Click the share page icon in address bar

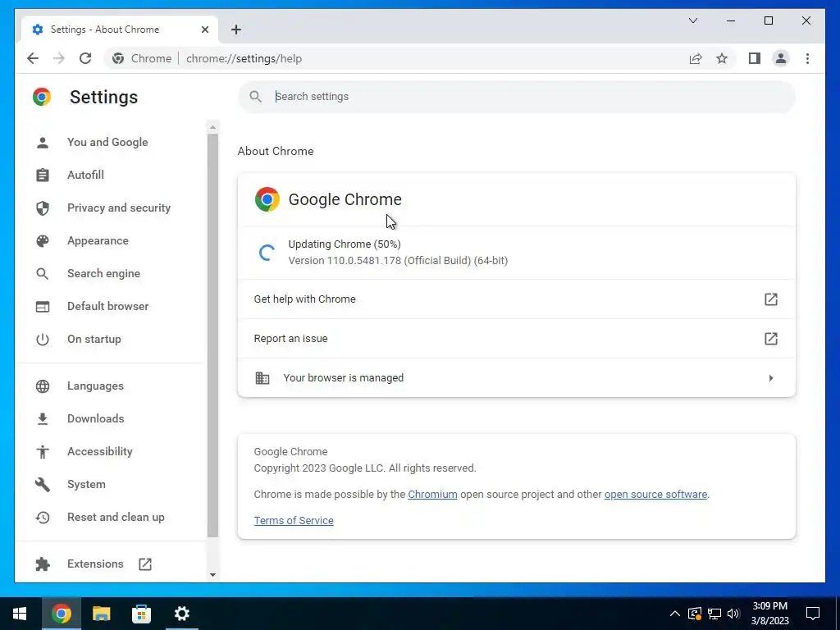[x=696, y=58]
